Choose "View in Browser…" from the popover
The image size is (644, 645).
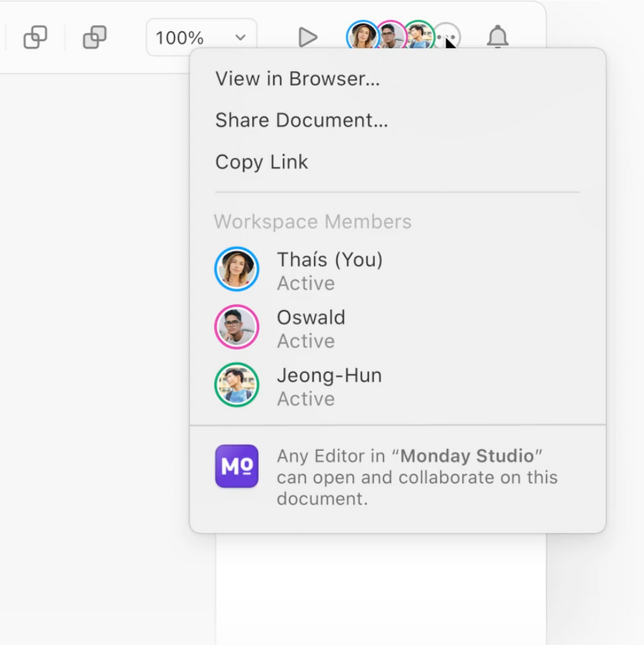tap(298, 79)
